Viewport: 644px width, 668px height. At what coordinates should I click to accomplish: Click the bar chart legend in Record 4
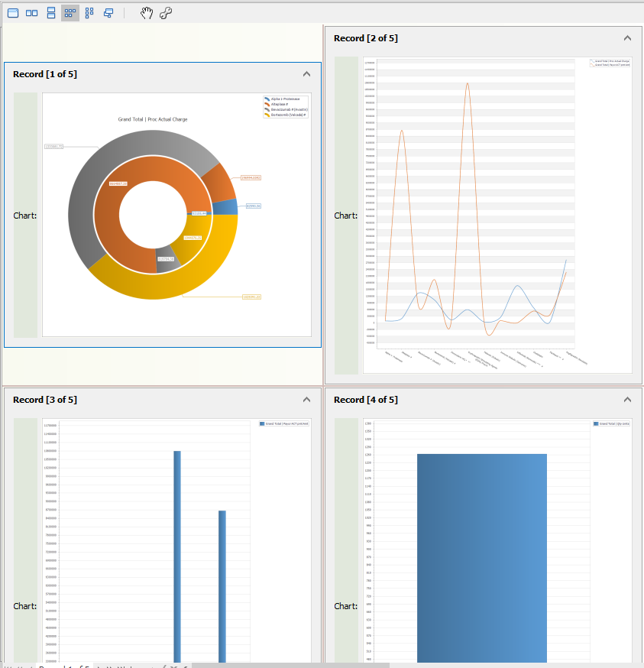pyautogui.click(x=612, y=424)
